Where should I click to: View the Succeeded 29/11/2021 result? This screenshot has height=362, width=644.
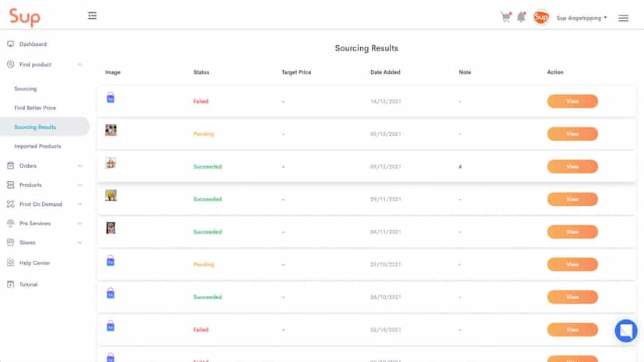(572, 199)
